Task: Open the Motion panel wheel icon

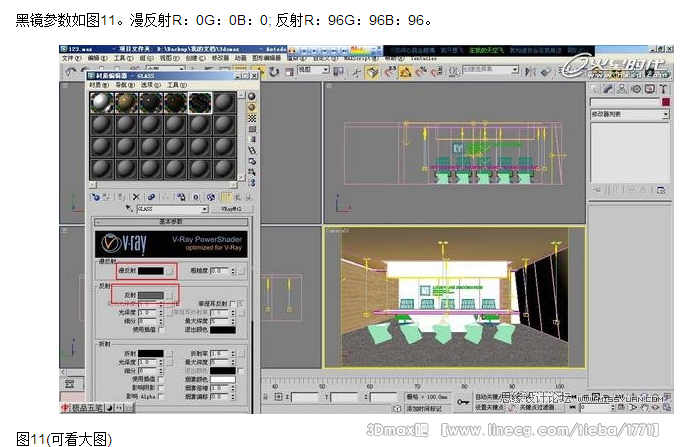Action: coord(636,89)
